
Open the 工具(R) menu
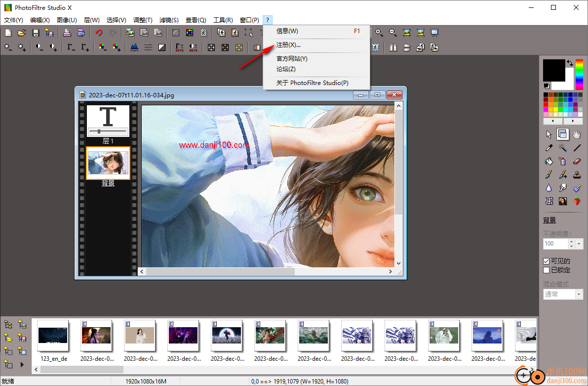tap(223, 20)
